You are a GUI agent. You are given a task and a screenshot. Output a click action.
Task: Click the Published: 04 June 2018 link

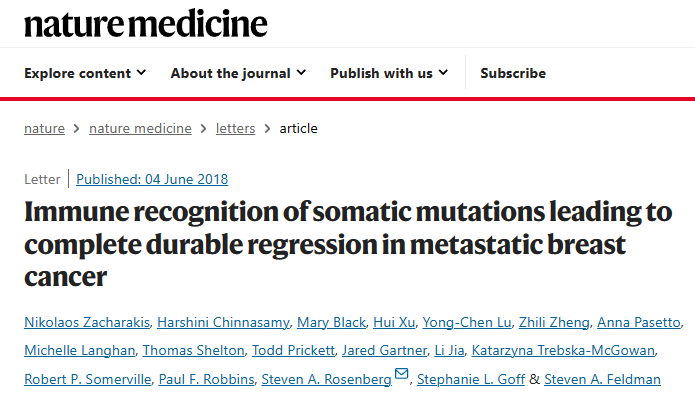pyautogui.click(x=152, y=179)
